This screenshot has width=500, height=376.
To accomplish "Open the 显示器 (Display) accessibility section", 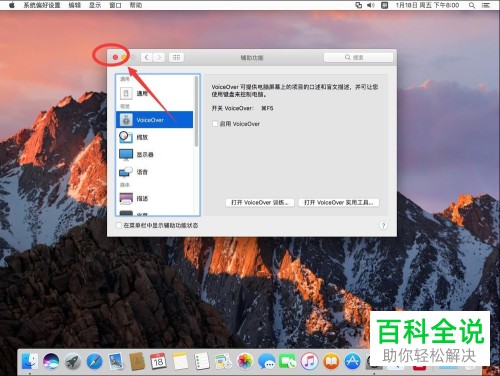I will pyautogui.click(x=154, y=154).
